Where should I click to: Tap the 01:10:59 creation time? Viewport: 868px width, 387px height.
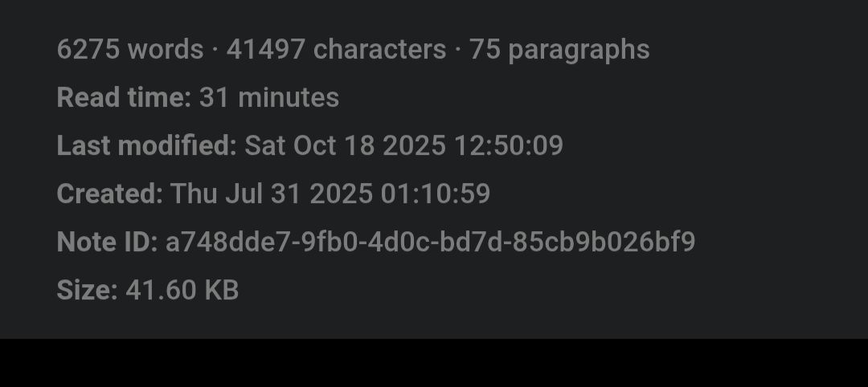tap(436, 193)
